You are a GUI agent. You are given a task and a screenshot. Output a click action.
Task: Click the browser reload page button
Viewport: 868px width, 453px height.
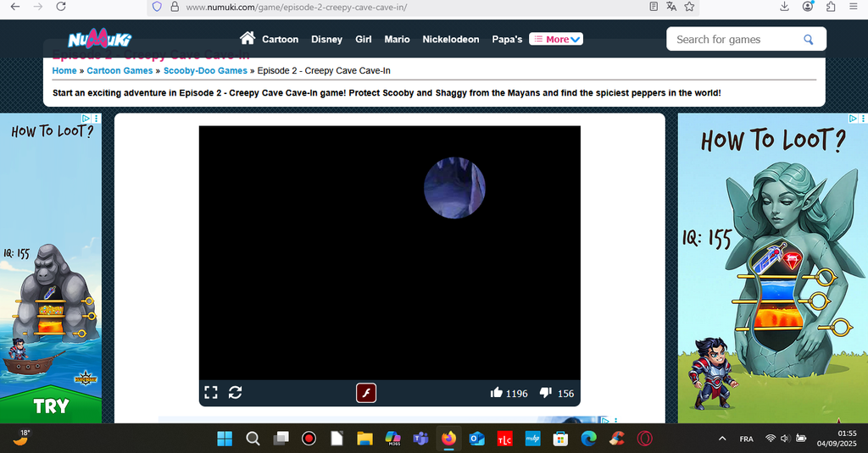point(61,7)
